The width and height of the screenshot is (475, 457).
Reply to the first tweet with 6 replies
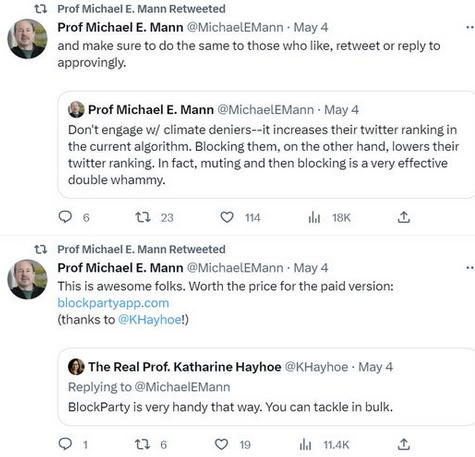[65, 217]
